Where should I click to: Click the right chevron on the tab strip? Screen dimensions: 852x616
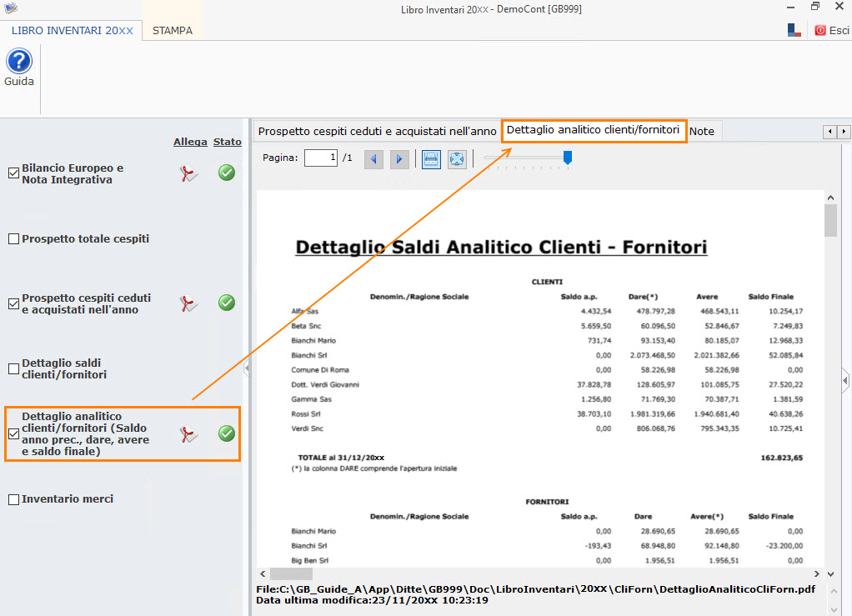click(844, 132)
